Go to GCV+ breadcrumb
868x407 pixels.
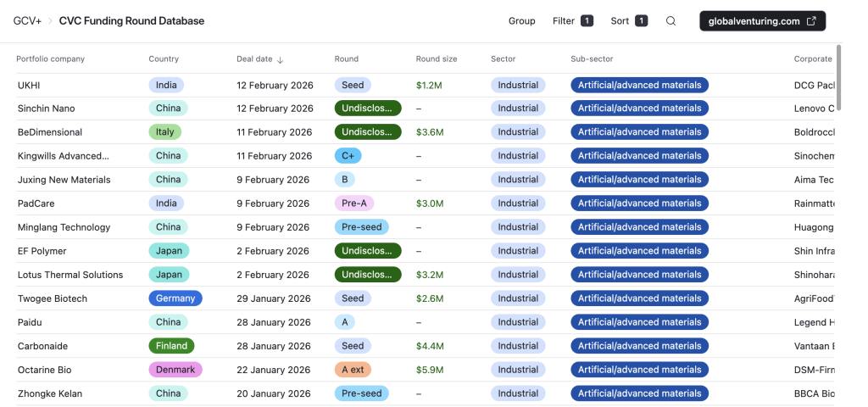(x=27, y=21)
